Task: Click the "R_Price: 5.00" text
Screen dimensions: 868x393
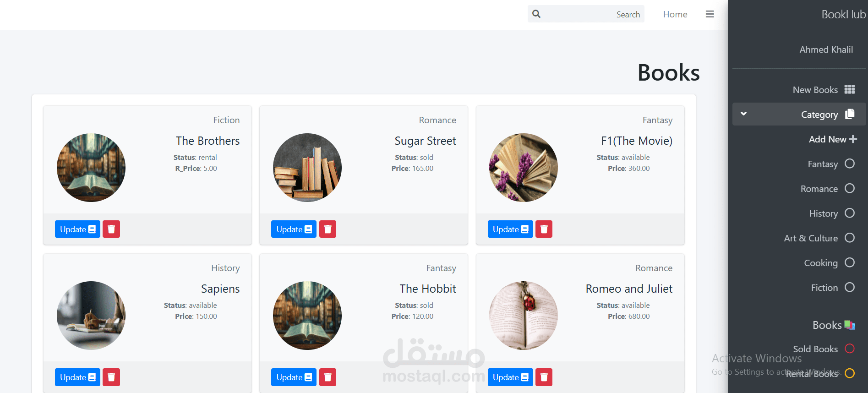Action: click(196, 168)
